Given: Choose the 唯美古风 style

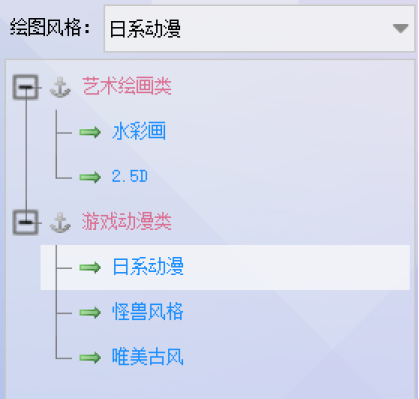Looking at the screenshot, I should pos(148,357).
